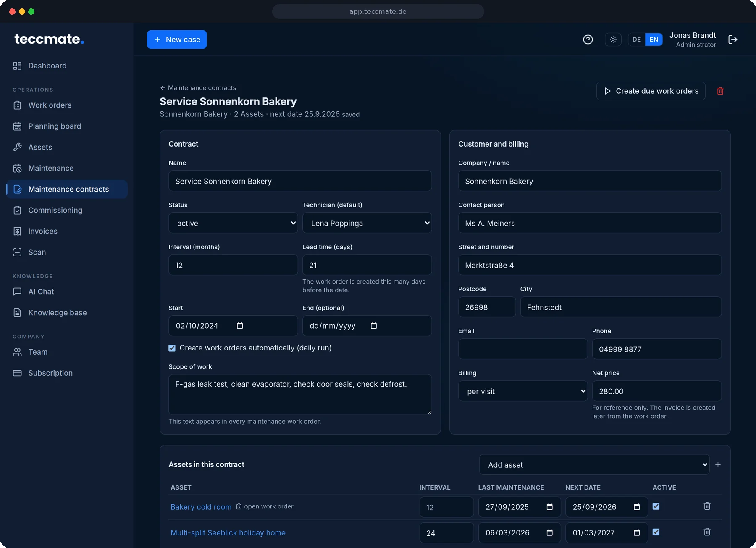Click the Scope of work textarea

tap(300, 395)
